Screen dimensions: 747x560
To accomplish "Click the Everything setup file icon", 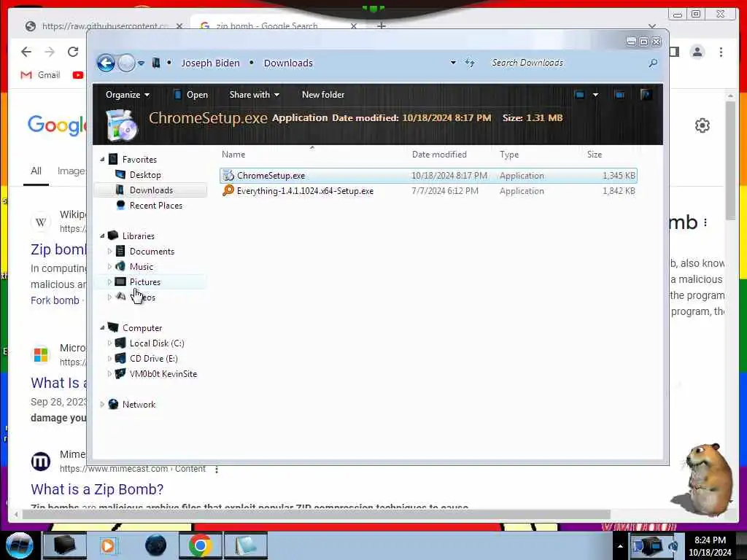I will [x=228, y=191].
